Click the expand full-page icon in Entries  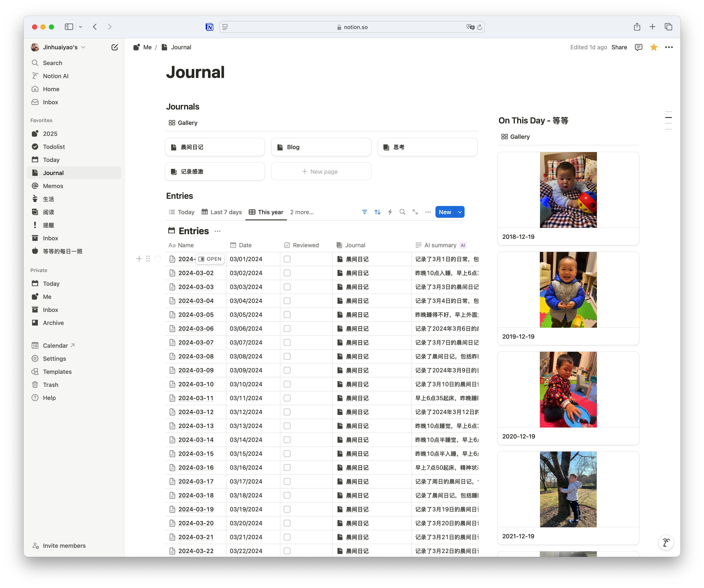point(415,212)
